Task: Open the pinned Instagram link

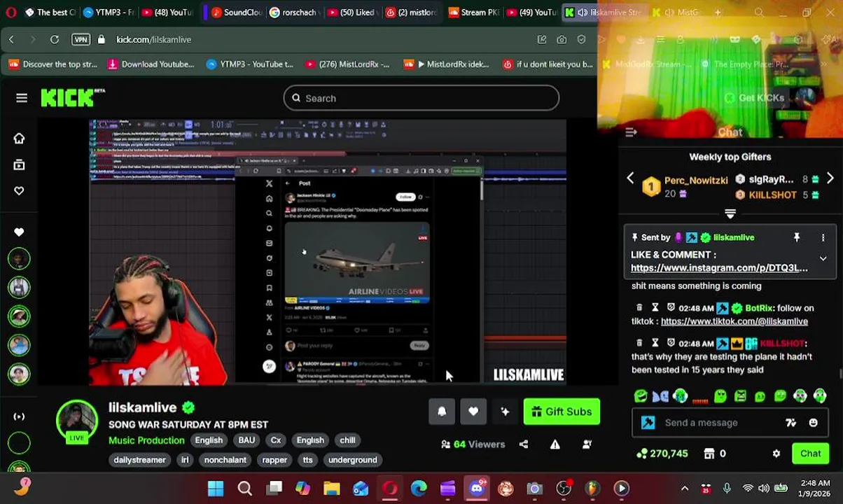Action: [719, 267]
